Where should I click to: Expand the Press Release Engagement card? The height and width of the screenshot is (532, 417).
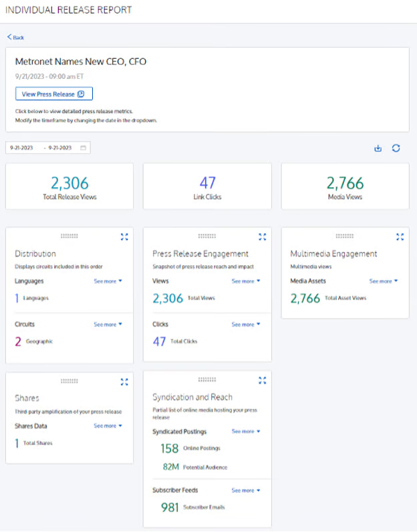point(262,237)
